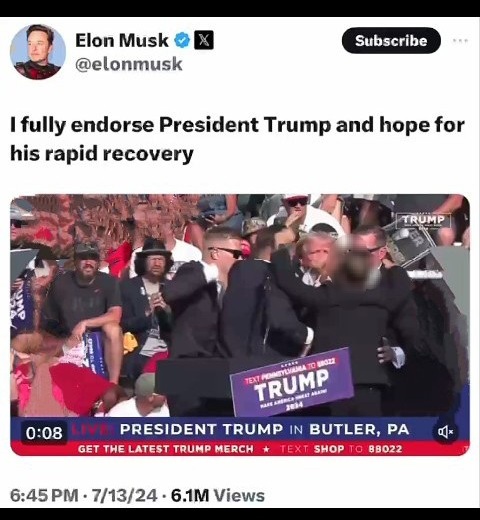View the 6.1M Views count details
This screenshot has height=520, width=480.
(x=218, y=496)
